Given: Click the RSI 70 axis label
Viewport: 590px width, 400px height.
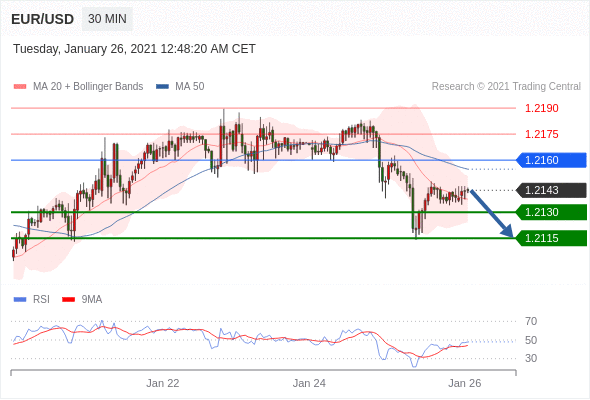Looking at the screenshot, I should point(531,321).
